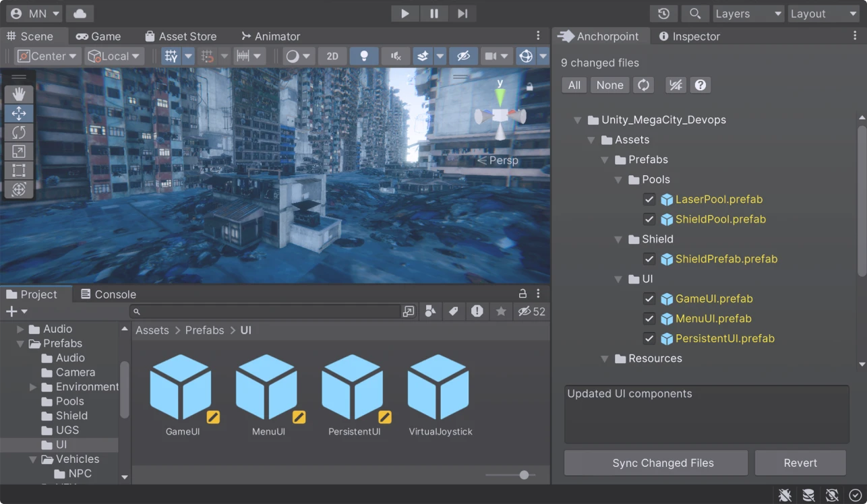Click the Revert button
The height and width of the screenshot is (504, 867).
800,463
